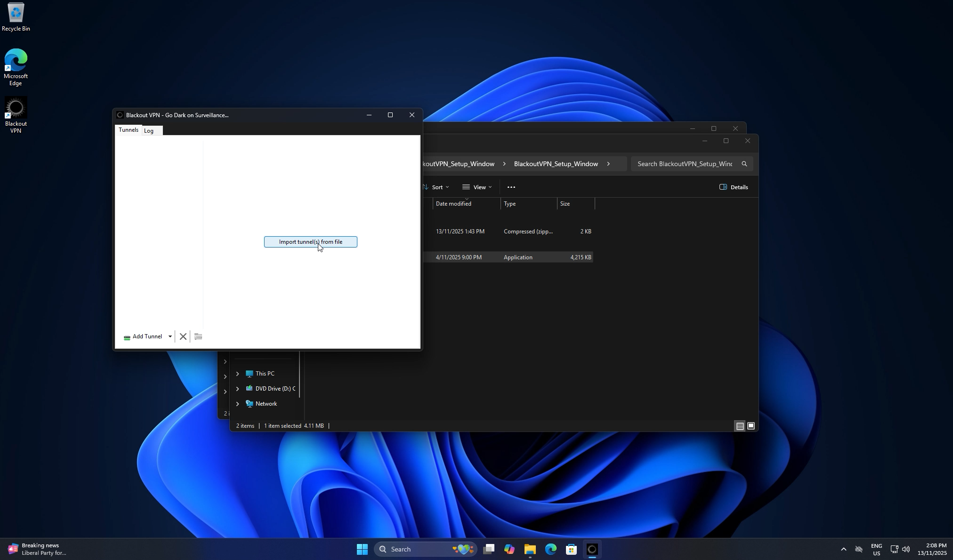Open the Add Tunnel dropdown arrow
Viewport: 953px width, 560px height.
coord(170,336)
